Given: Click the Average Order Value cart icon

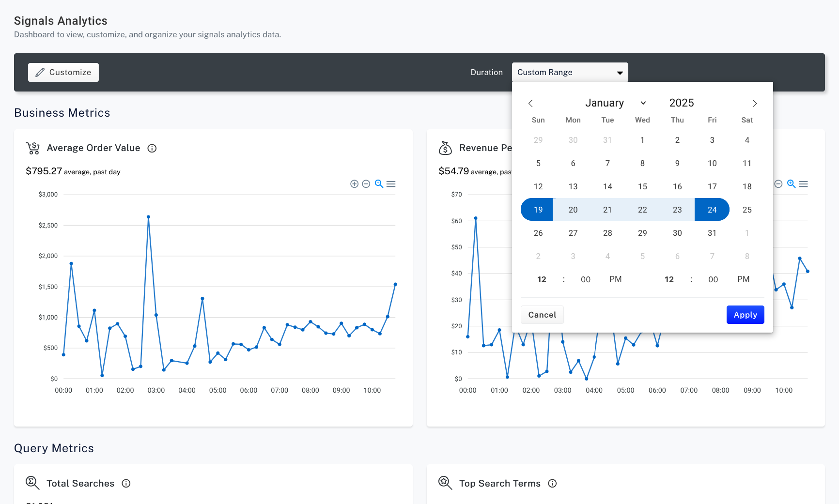Looking at the screenshot, I should tap(33, 148).
